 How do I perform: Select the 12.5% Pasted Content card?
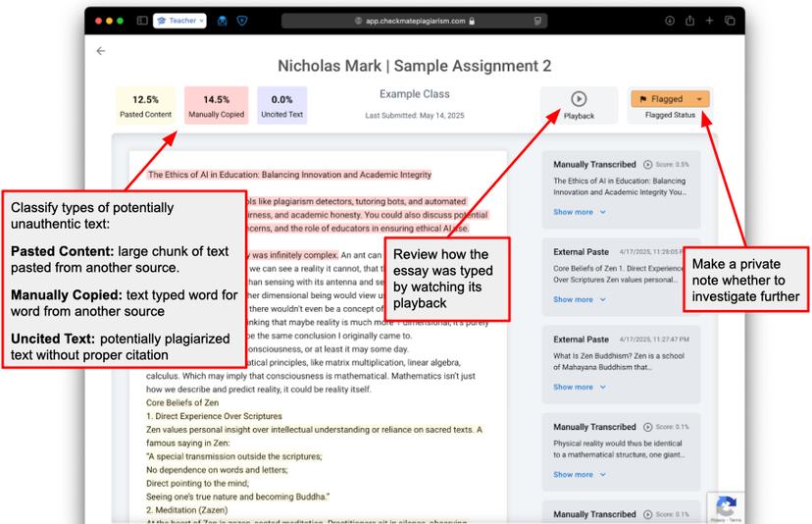(x=145, y=105)
